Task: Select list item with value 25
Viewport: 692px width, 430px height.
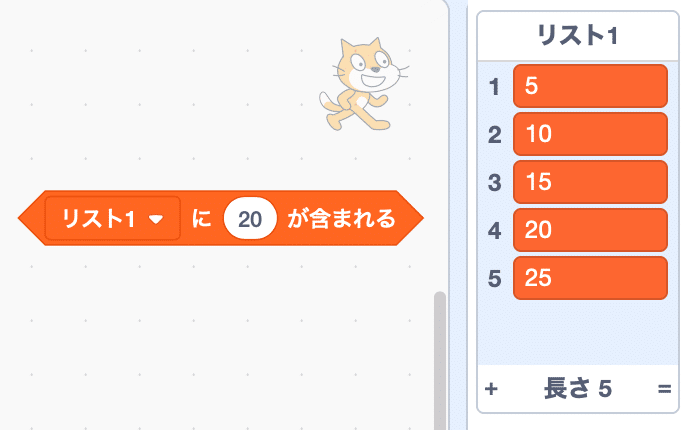Action: point(590,278)
